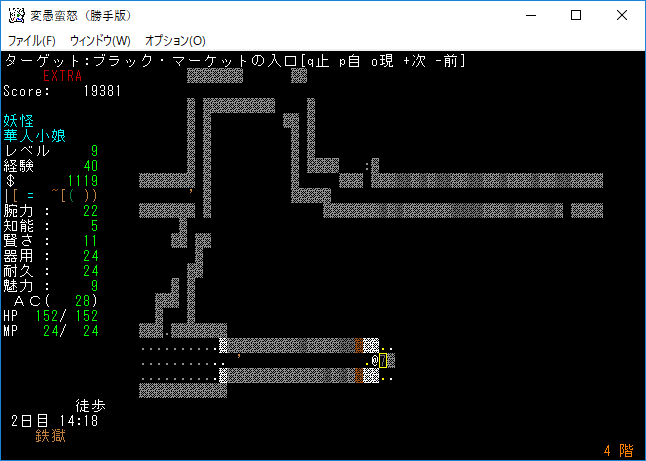646x461 pixels.
Task: Click the upper orange door tile
Action: pos(359,346)
